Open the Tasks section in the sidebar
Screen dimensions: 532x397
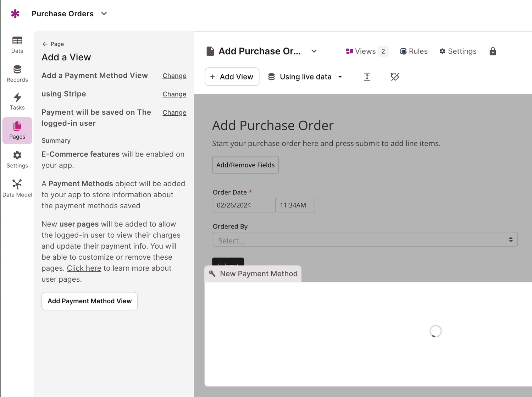click(17, 101)
